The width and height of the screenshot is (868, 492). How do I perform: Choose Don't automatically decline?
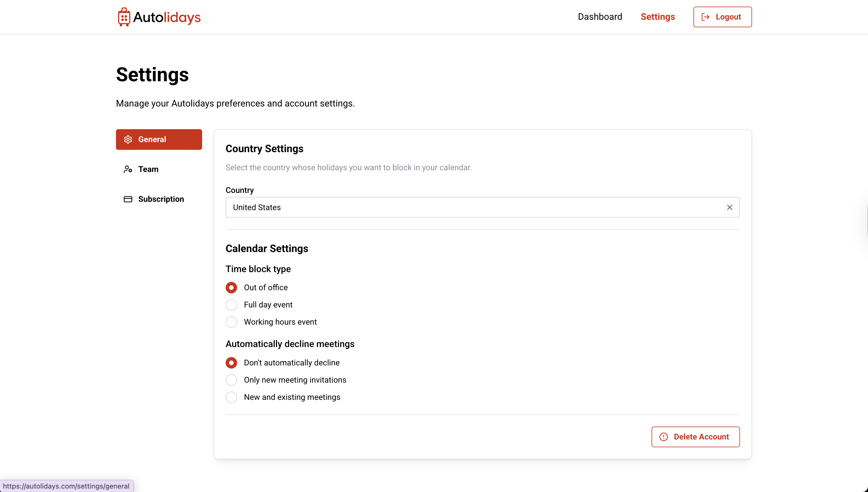pos(231,363)
